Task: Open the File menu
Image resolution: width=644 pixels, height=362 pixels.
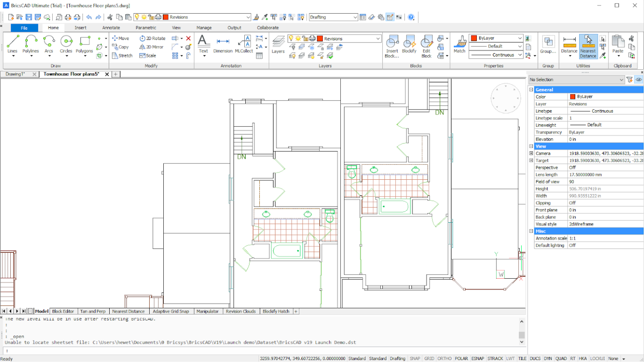Action: [x=24, y=28]
